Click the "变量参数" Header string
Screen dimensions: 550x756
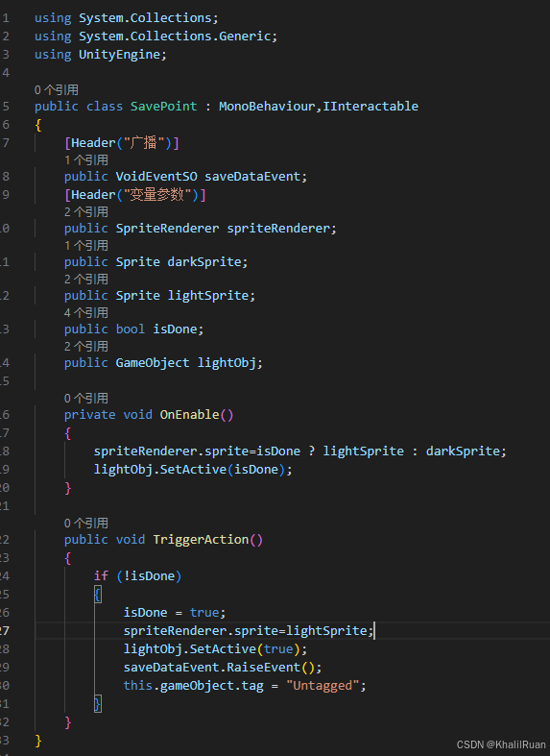157,195
